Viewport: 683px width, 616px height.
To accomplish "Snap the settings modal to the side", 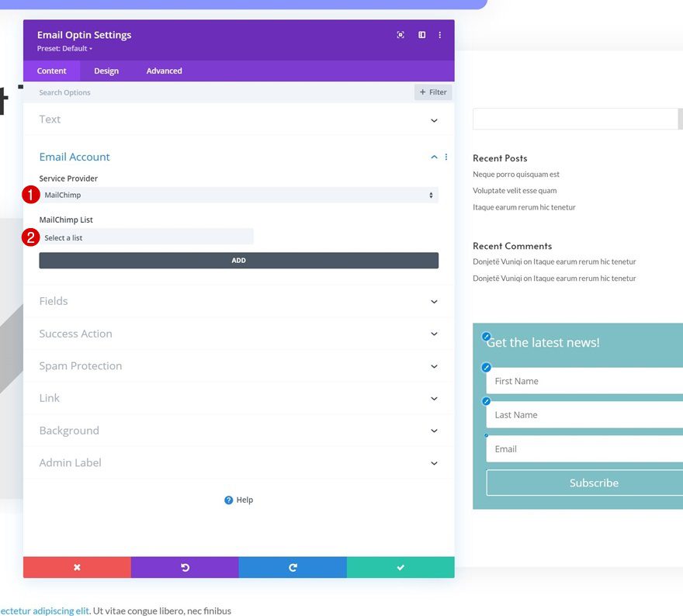I will click(x=421, y=35).
